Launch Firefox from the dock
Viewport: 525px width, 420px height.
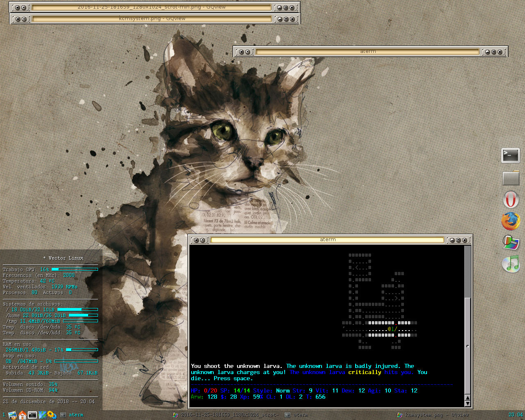tap(511, 221)
